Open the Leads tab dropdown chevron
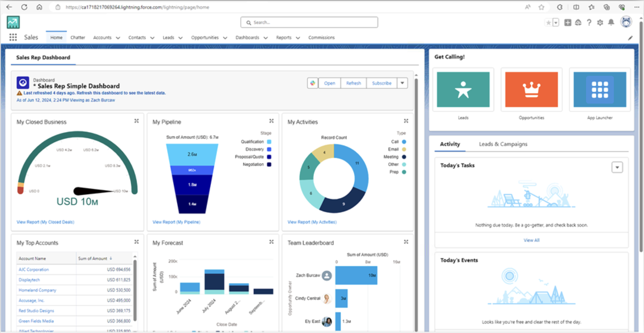Screen dimensions: 644x333 [181, 38]
